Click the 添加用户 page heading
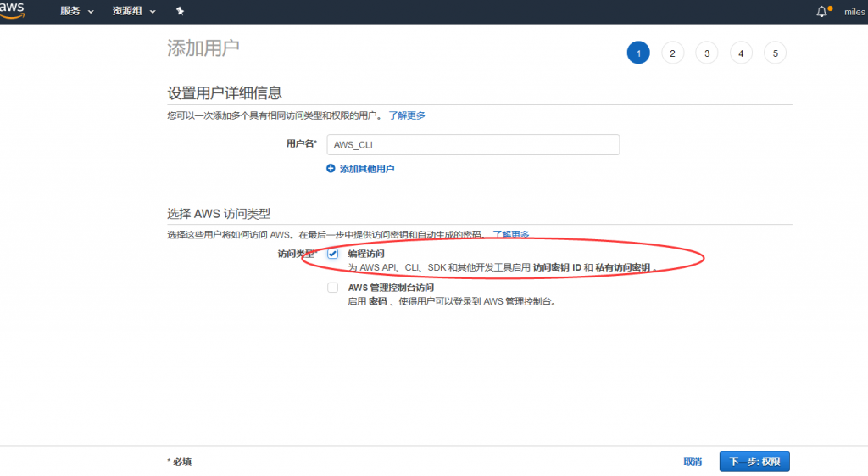The height and width of the screenshot is (476, 868). tap(203, 48)
